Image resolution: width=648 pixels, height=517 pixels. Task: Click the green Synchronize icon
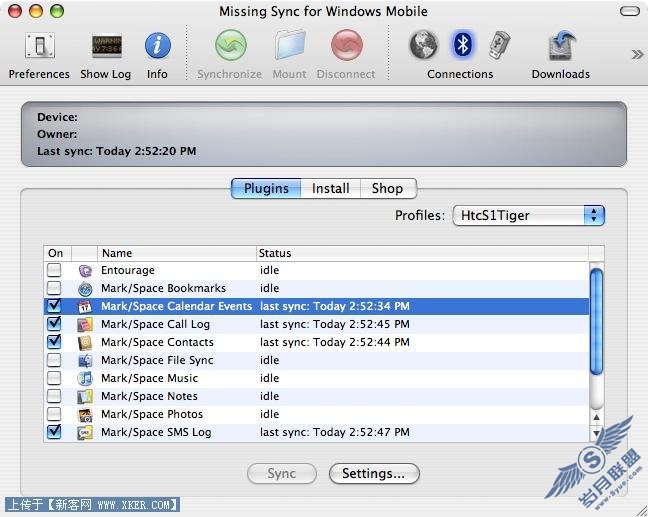click(231, 45)
